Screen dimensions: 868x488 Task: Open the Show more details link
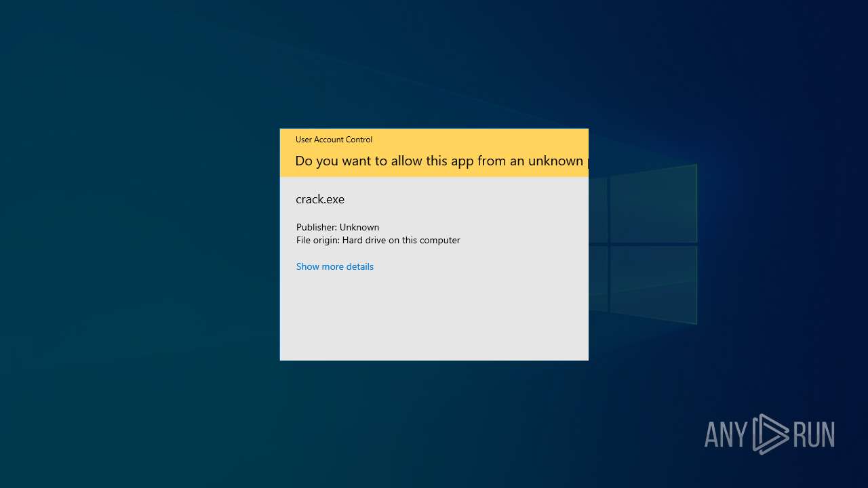point(335,266)
